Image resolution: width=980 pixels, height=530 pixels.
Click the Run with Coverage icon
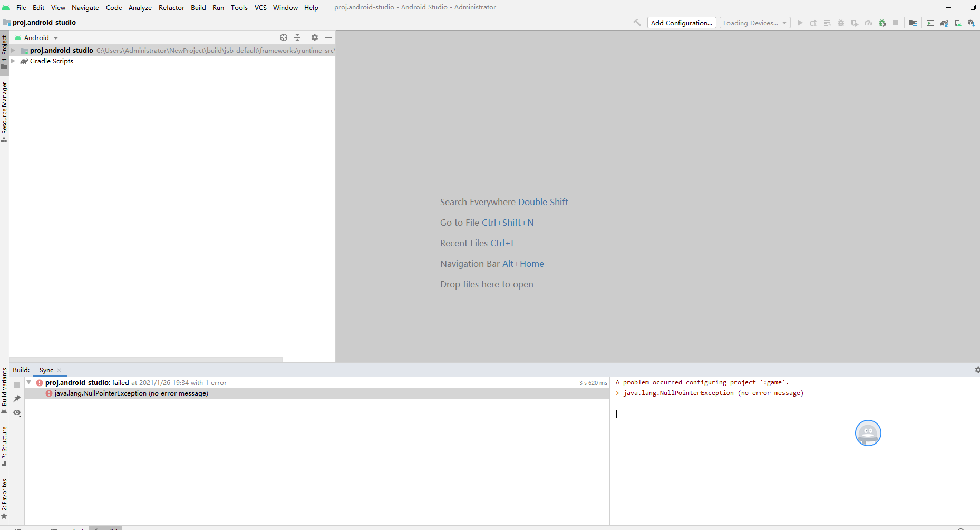pos(855,23)
